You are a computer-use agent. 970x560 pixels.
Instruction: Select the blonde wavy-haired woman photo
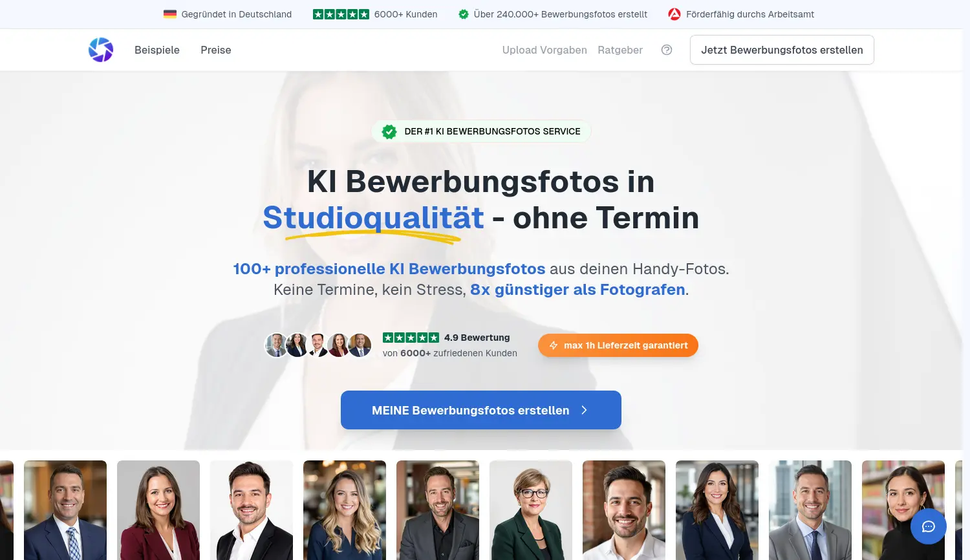(345, 510)
